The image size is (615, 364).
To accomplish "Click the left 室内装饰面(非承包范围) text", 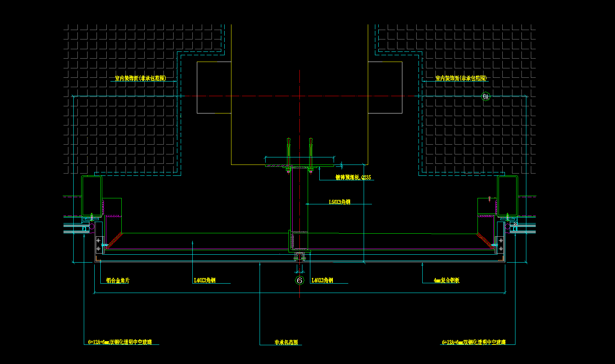I will click(x=140, y=78).
